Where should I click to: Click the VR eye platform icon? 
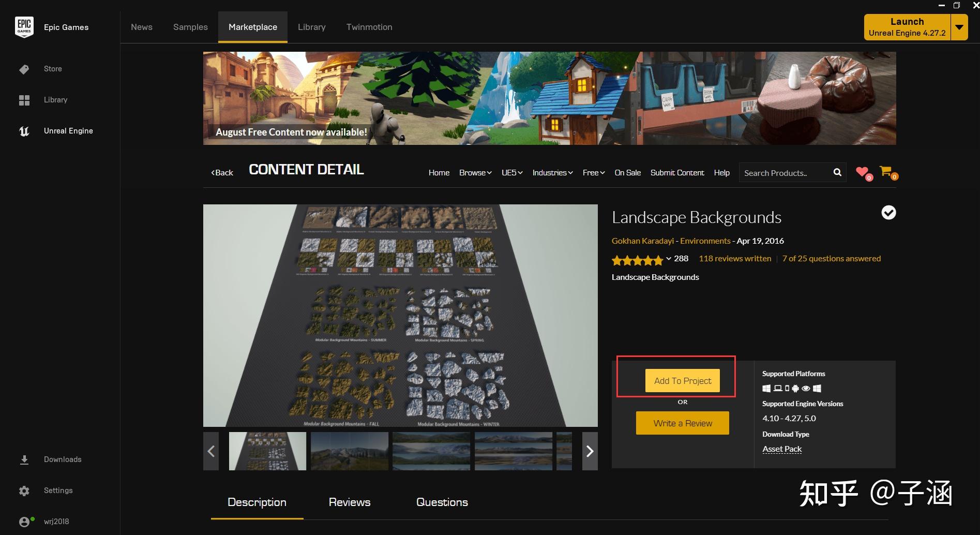[x=806, y=389]
